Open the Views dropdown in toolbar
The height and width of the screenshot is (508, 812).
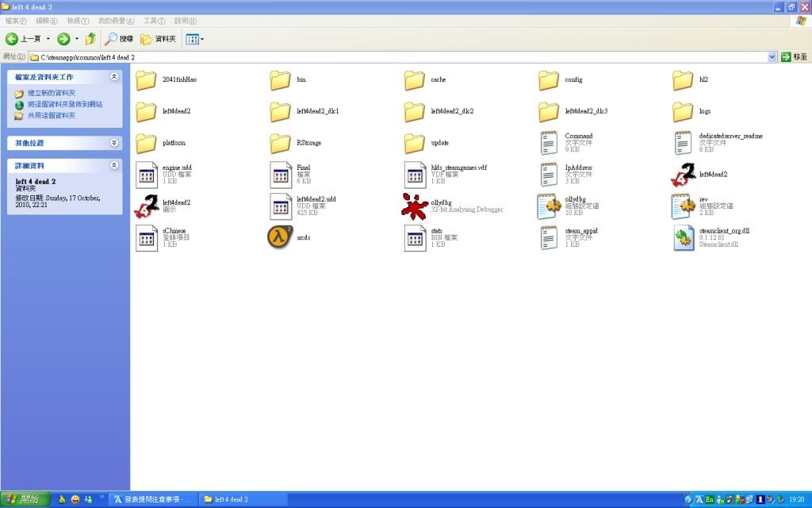pyautogui.click(x=194, y=39)
